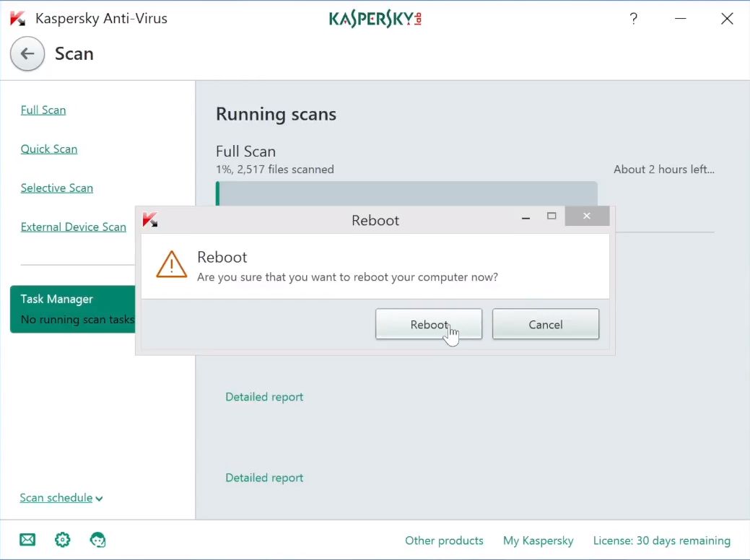Open the External Device Scan option
The image size is (750, 560).
pos(73,227)
